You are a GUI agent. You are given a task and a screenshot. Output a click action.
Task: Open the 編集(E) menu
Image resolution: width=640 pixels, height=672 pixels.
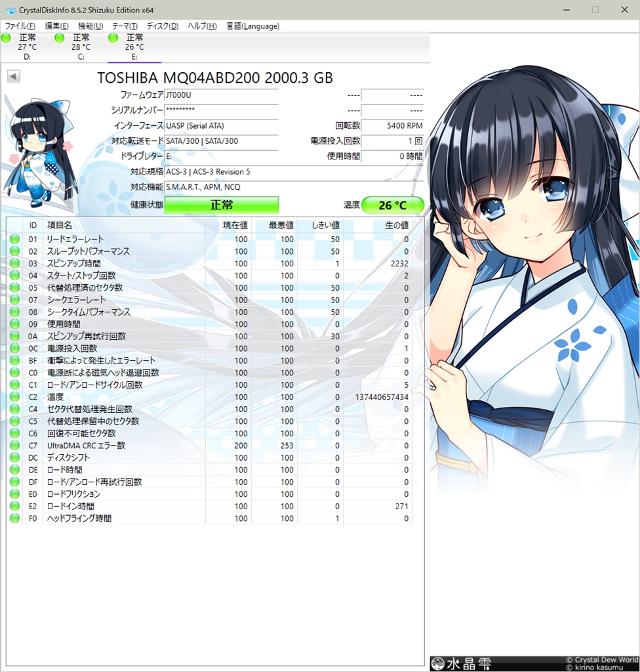[x=56, y=26]
